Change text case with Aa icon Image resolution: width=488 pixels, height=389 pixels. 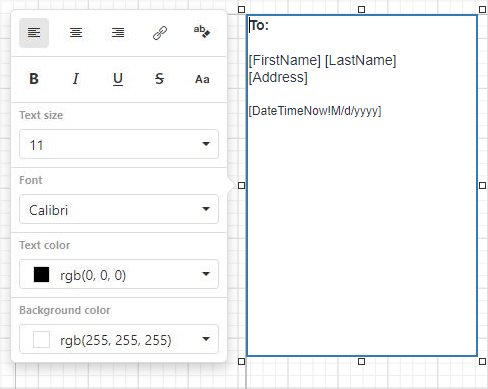point(202,79)
